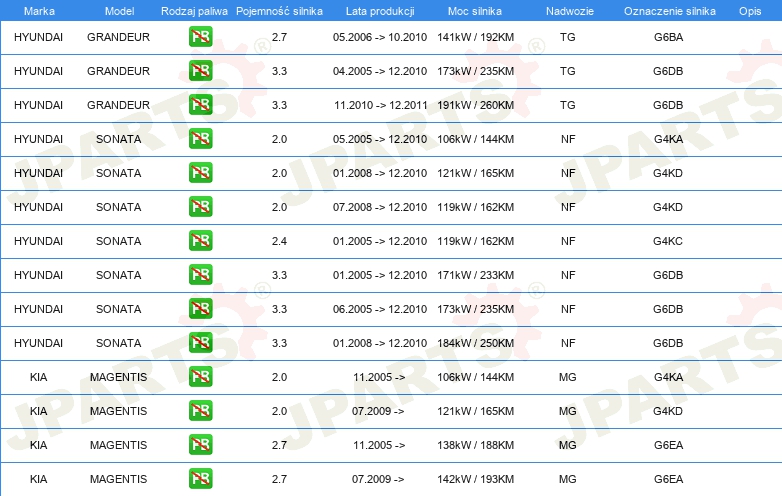Click production dates 07.2008 -> 12.2010
The height and width of the screenshot is (496, 782).
pos(380,207)
